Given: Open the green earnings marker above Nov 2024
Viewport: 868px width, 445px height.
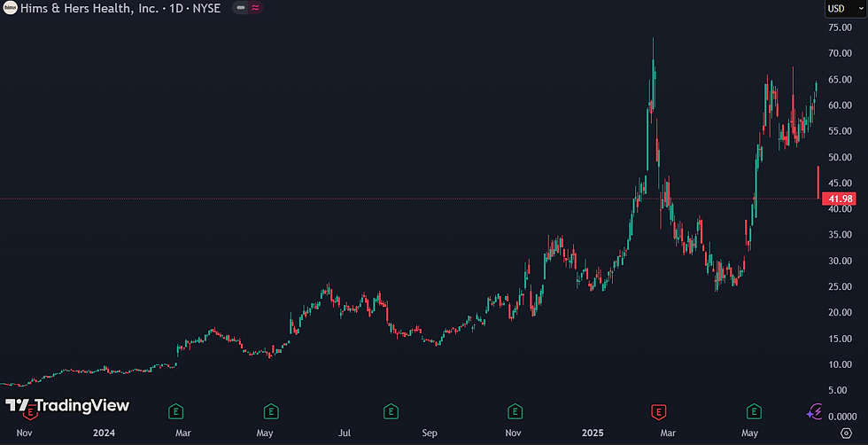Looking at the screenshot, I should [515, 411].
